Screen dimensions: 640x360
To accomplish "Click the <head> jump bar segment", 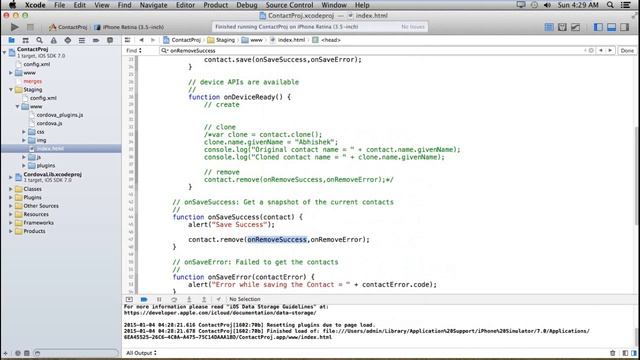I will (x=327, y=40).
